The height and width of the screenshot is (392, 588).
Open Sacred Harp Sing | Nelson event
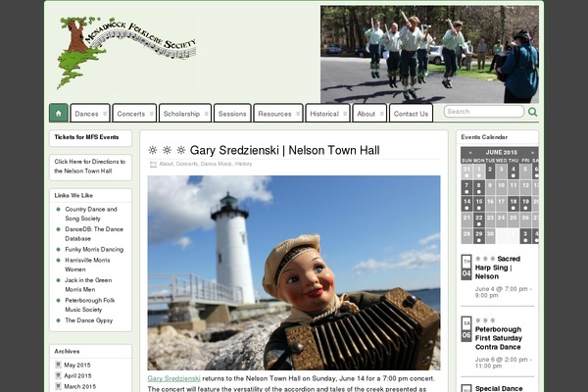498,268
